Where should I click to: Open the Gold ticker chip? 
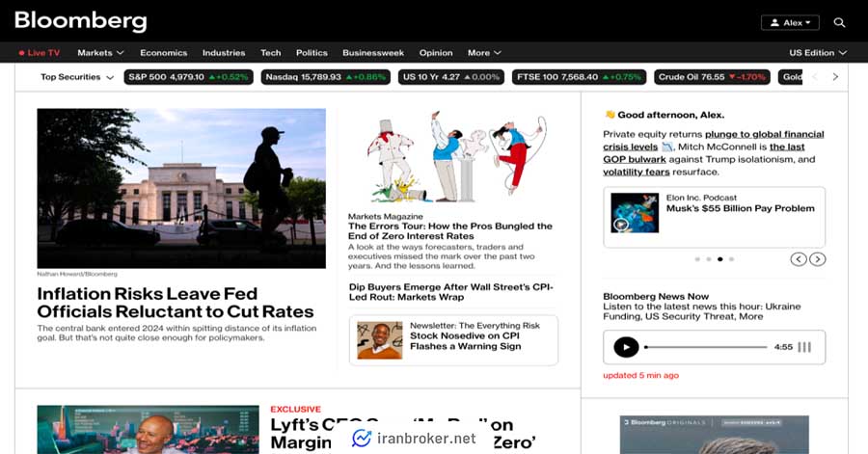click(x=791, y=77)
